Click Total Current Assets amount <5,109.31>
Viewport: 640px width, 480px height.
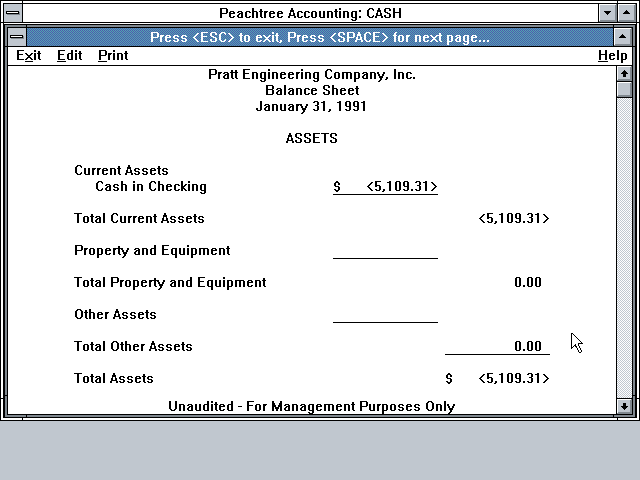[514, 218]
